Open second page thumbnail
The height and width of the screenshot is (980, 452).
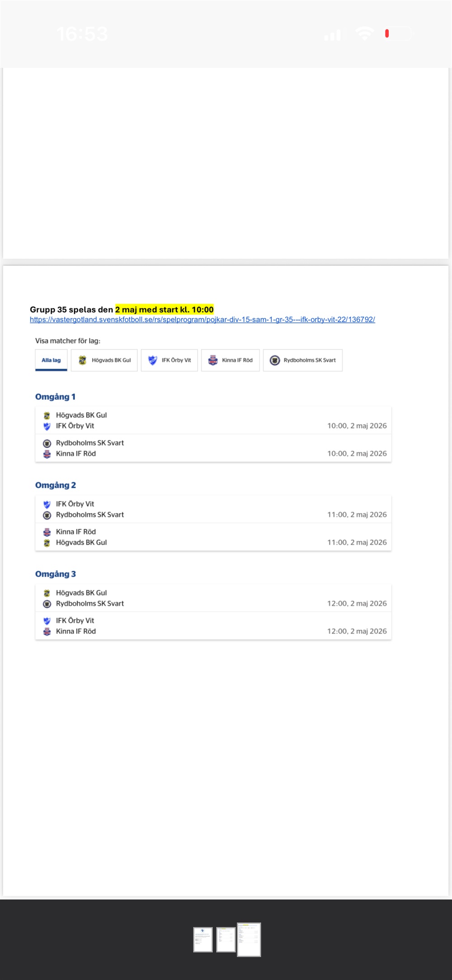pyautogui.click(x=226, y=939)
